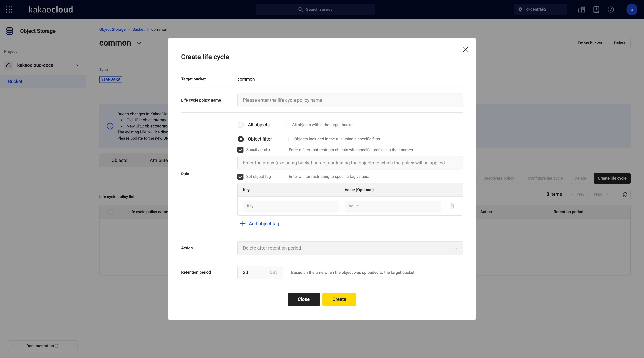Click the user avatar labeled S

632,9
